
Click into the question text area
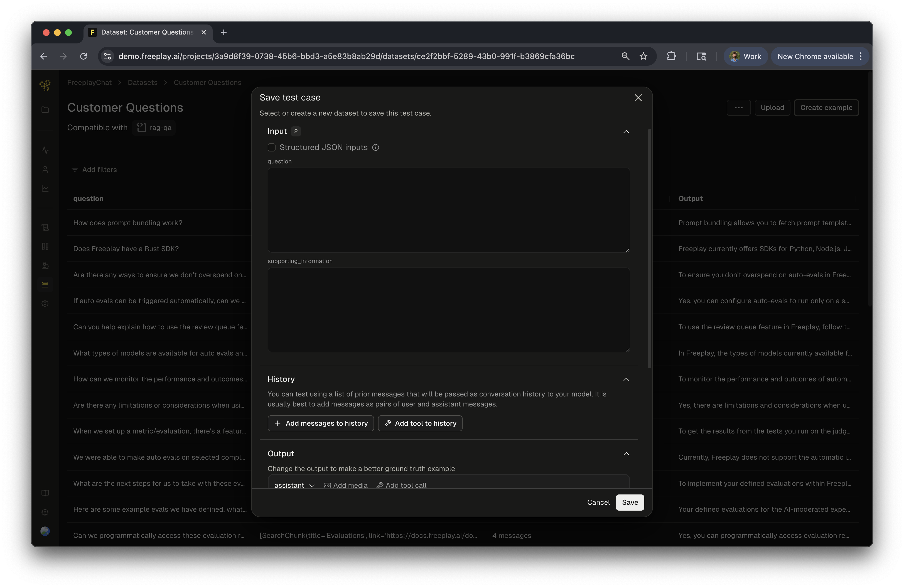(x=448, y=210)
